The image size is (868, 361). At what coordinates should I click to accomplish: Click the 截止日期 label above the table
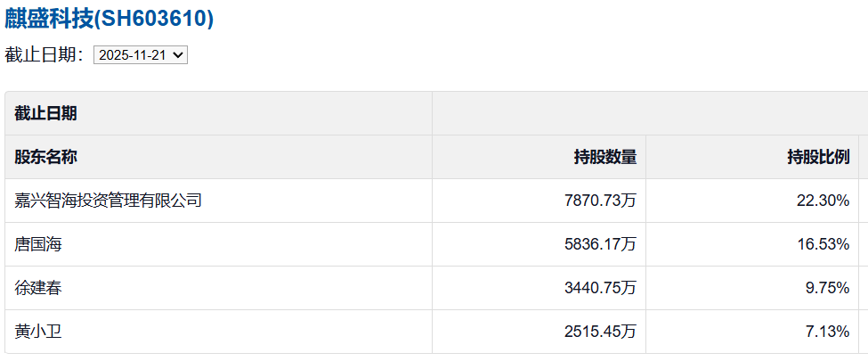pos(44,55)
